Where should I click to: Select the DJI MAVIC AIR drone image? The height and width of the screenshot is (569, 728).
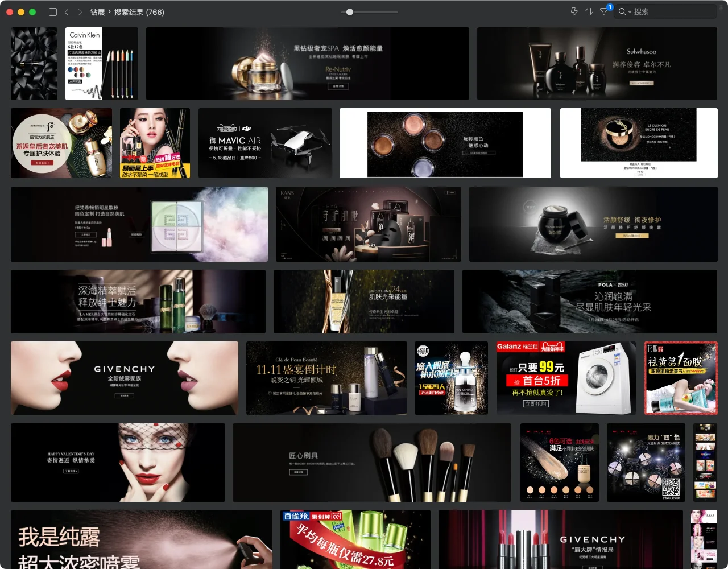pos(265,143)
